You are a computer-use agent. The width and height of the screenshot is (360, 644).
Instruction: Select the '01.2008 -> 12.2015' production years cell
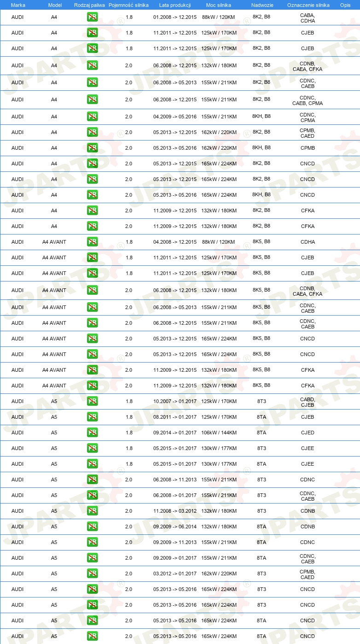(175, 17)
